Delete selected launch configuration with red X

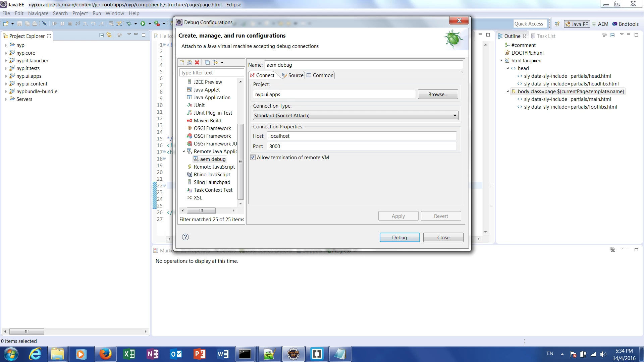pos(197,63)
